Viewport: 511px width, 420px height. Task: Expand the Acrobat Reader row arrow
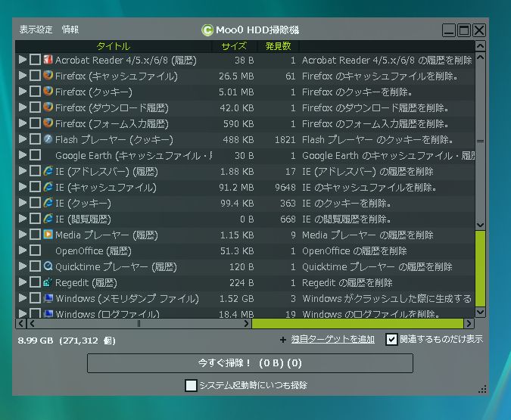(x=23, y=60)
